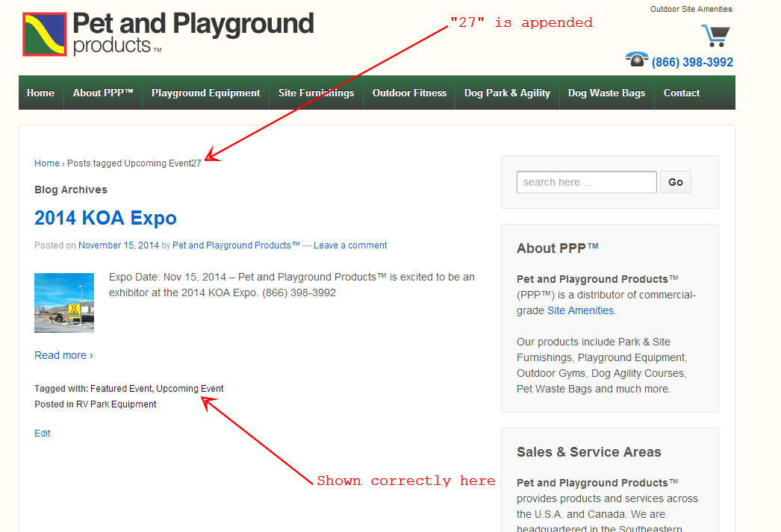Open the Upcoming Event tag link
Screen dimensions: 781x532
point(190,389)
